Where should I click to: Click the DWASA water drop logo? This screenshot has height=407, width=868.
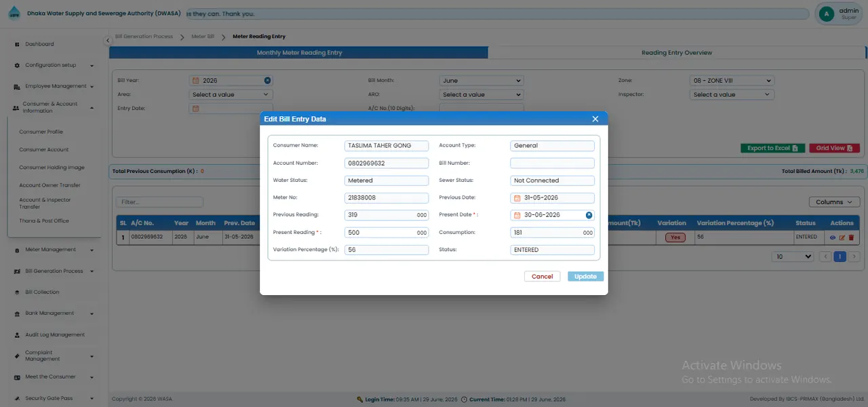tap(14, 13)
